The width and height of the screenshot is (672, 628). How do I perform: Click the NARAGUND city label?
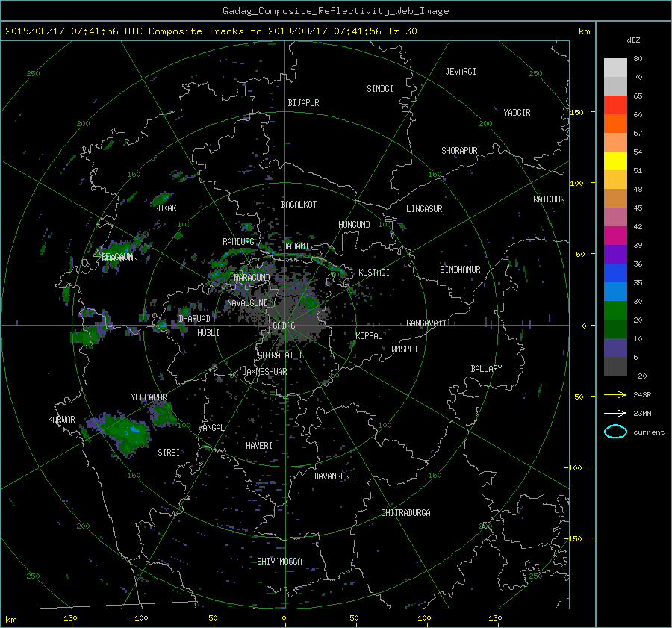tap(252, 277)
